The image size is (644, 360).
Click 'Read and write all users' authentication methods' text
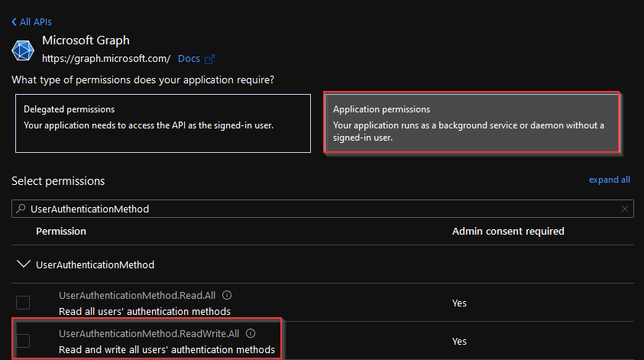[167, 350]
